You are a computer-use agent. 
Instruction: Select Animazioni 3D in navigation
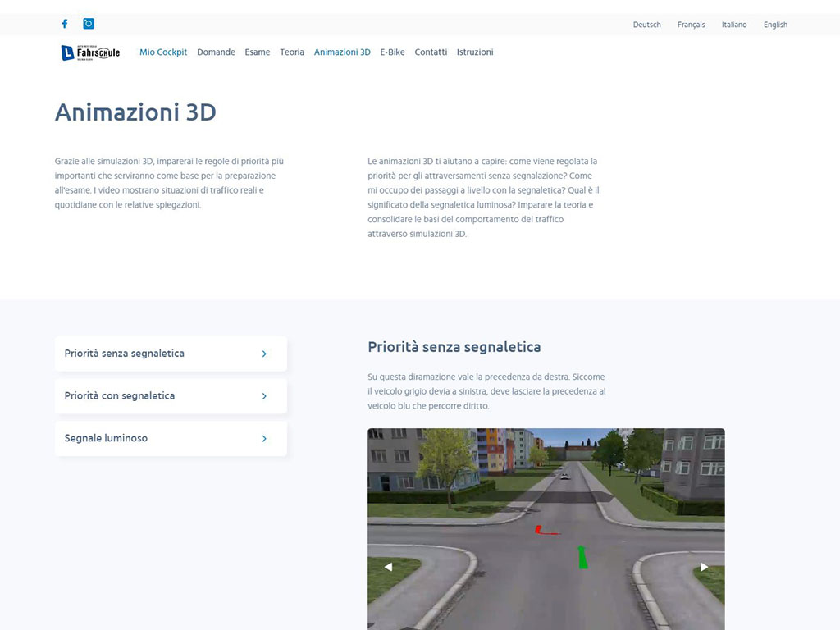342,52
